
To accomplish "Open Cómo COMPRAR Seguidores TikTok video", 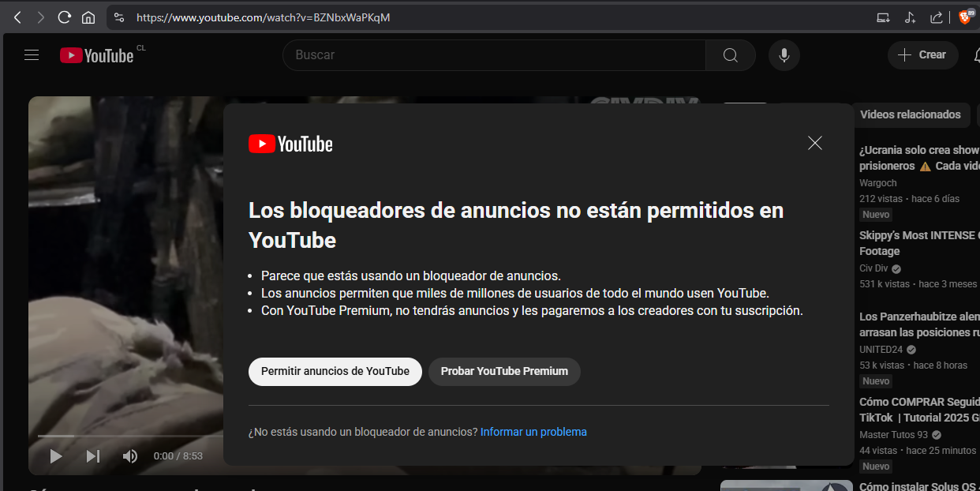I will [x=919, y=410].
